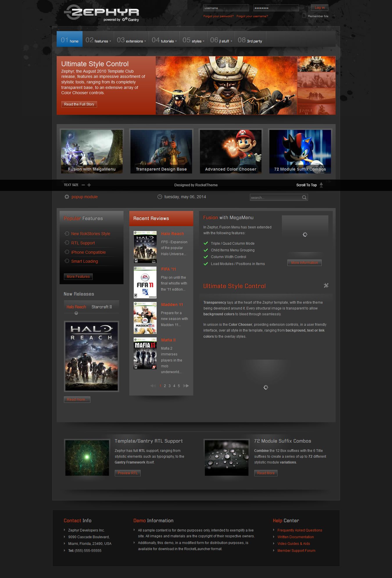The image size is (392, 578).
Task: Click the green fractal thumbnail image
Action: pos(87,458)
